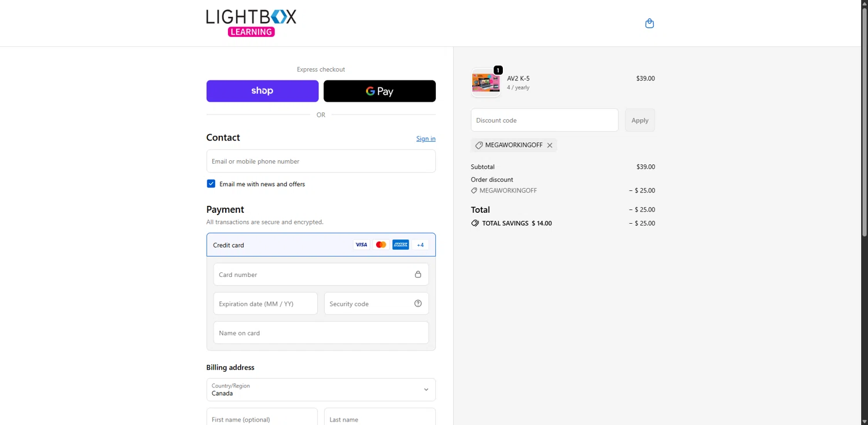Click the Subtotal $39.00 amount

click(x=646, y=167)
